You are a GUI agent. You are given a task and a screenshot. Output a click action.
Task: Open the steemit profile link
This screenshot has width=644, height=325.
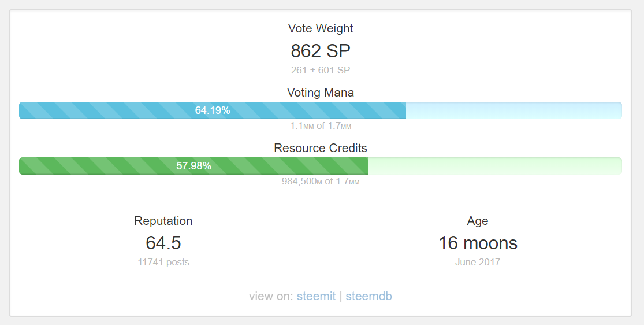[316, 296]
